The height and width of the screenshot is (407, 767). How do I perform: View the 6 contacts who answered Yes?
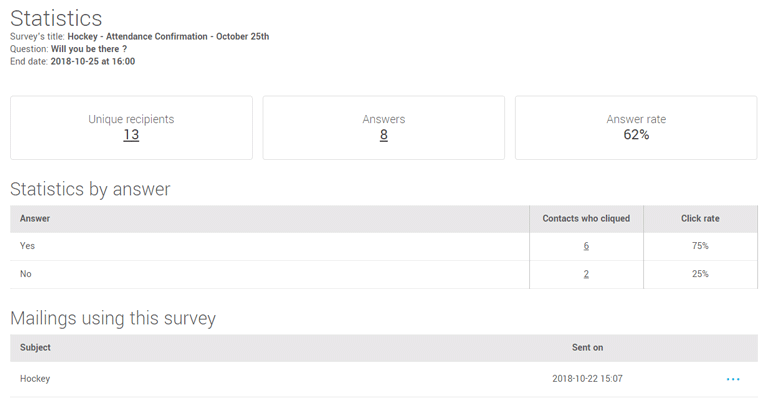[x=586, y=246]
